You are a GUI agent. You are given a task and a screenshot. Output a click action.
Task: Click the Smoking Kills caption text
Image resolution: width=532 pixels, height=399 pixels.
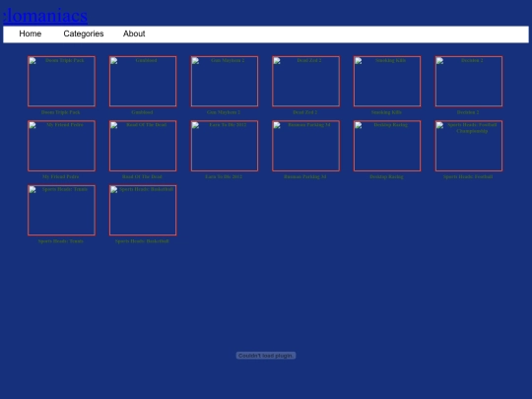tap(386, 112)
